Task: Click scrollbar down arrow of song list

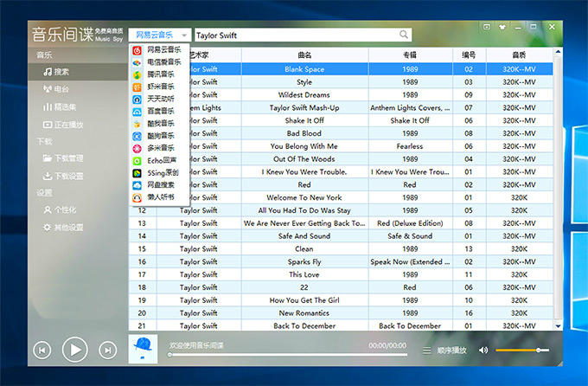Action: [x=558, y=326]
